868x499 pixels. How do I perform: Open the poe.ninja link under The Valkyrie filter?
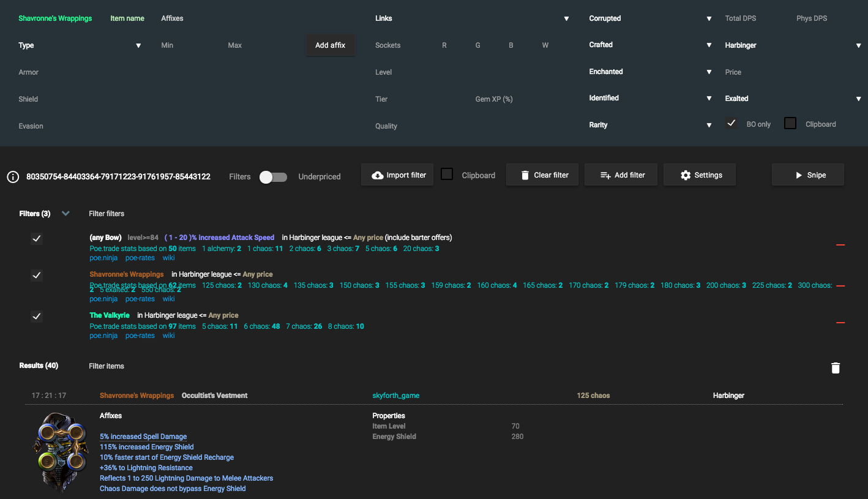point(103,336)
